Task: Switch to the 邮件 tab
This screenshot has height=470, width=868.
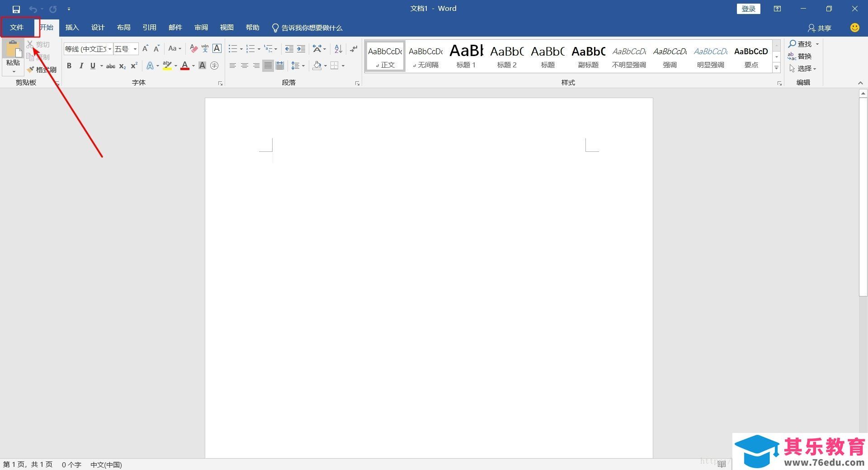Action: [175, 28]
